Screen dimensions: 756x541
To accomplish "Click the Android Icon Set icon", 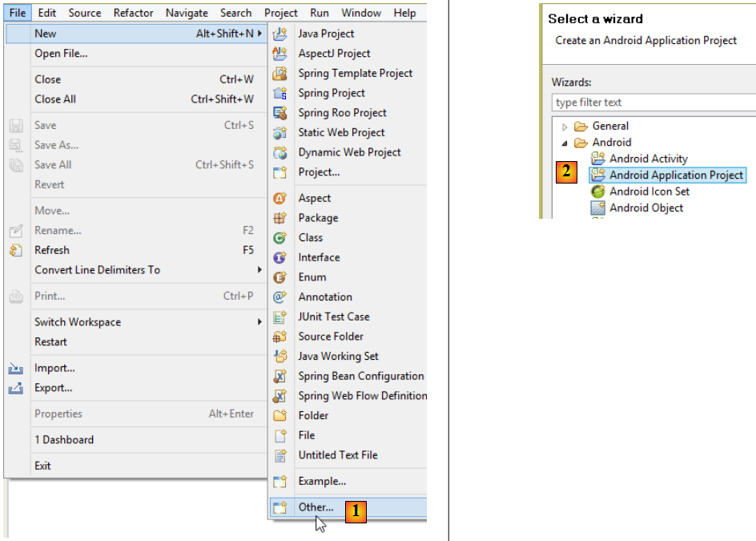I will pyautogui.click(x=597, y=192).
